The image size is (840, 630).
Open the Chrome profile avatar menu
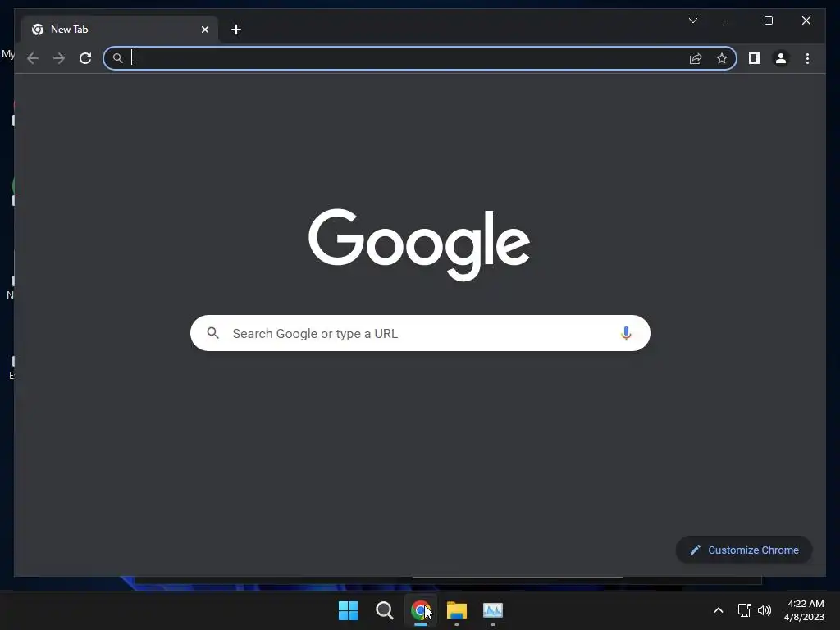coord(781,58)
